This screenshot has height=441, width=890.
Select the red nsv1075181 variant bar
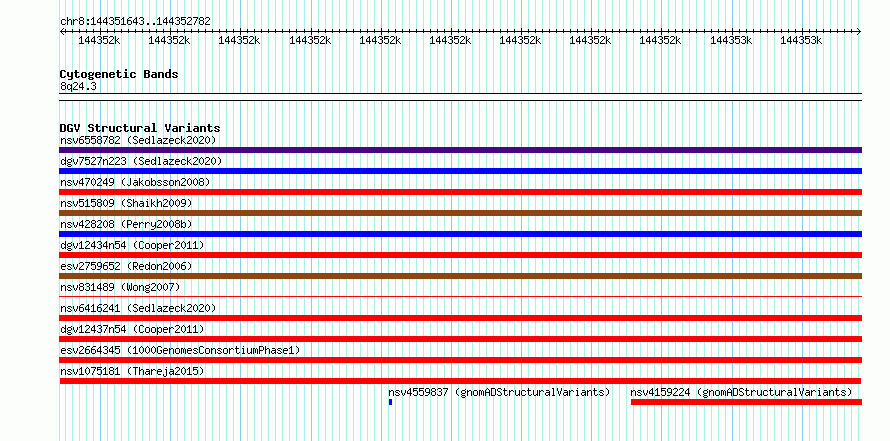(x=460, y=381)
